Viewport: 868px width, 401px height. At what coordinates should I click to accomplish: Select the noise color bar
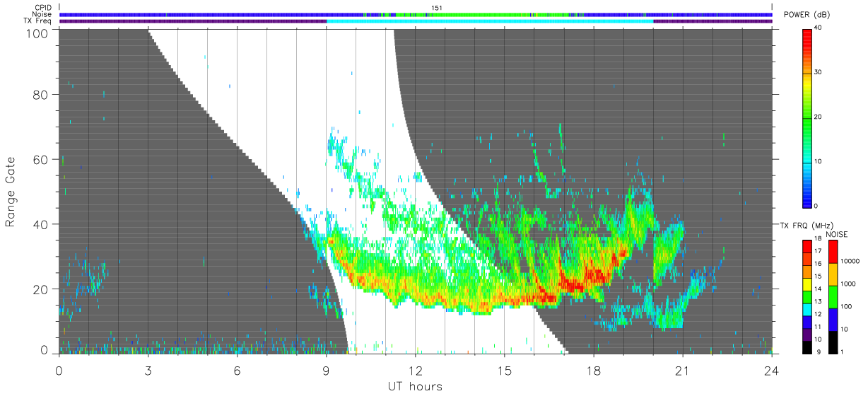click(x=832, y=296)
